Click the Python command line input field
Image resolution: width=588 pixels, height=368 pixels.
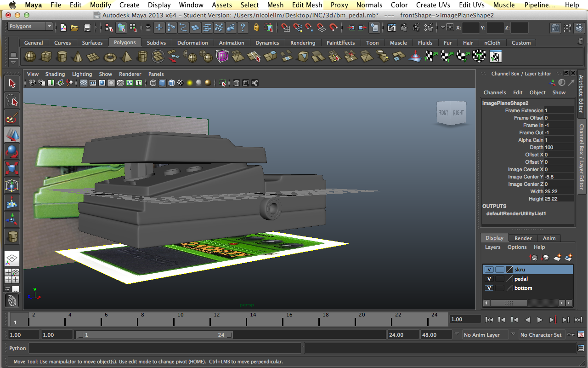point(165,348)
